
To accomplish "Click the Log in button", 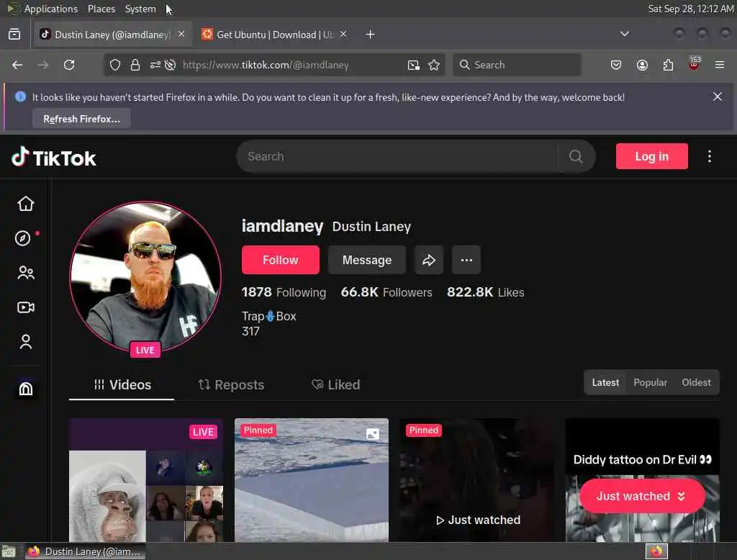I will tap(651, 157).
